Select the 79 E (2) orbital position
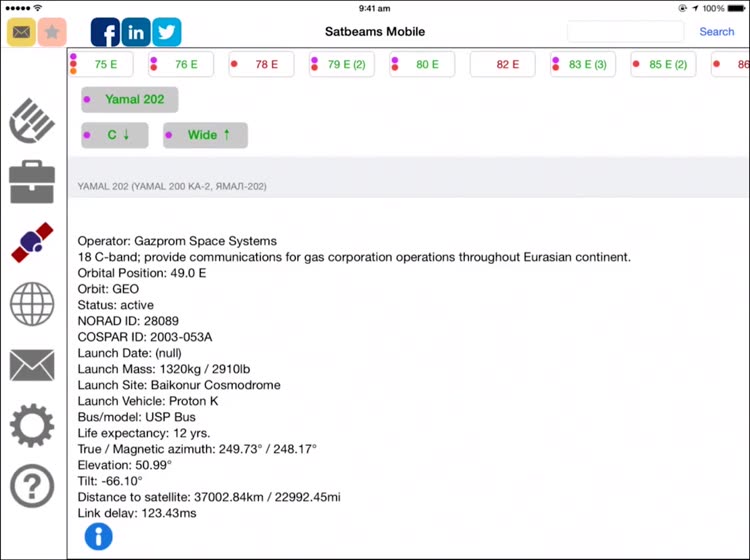This screenshot has width=750, height=560. pyautogui.click(x=342, y=64)
